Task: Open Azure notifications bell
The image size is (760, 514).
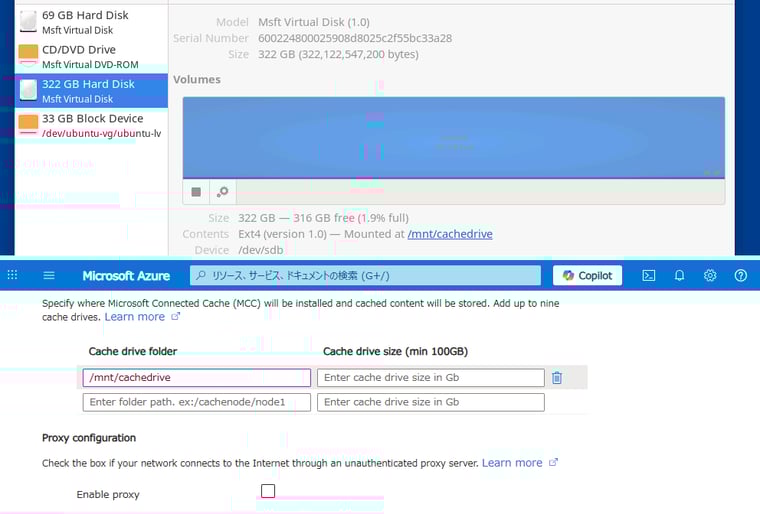Action: 680,275
